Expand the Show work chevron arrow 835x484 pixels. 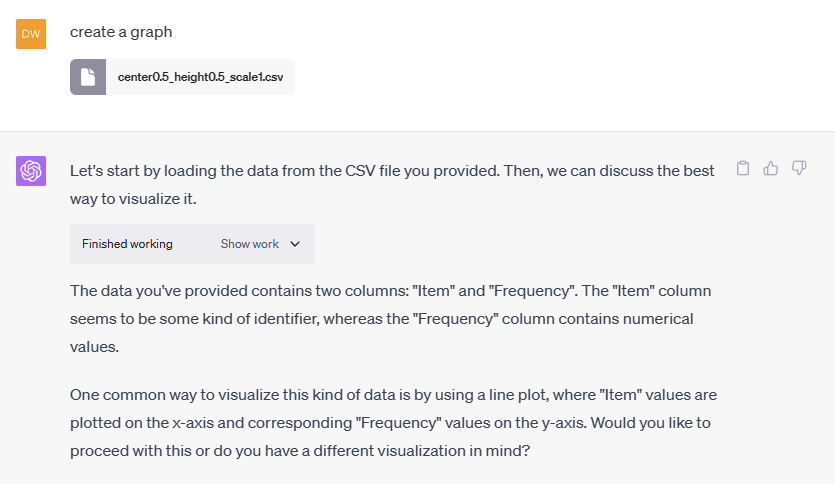tap(295, 244)
